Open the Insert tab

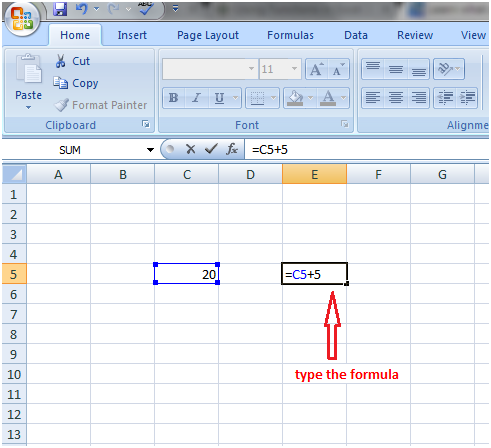tap(132, 35)
